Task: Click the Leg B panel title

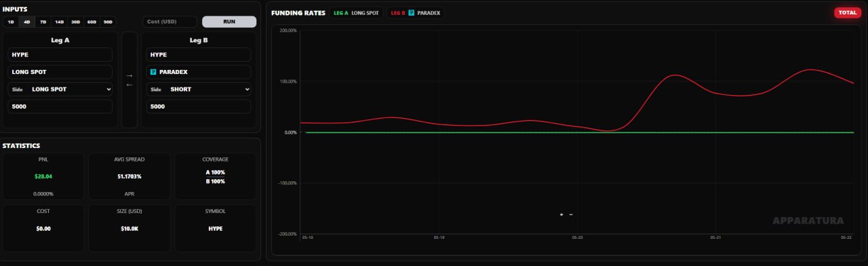Action: (x=199, y=40)
